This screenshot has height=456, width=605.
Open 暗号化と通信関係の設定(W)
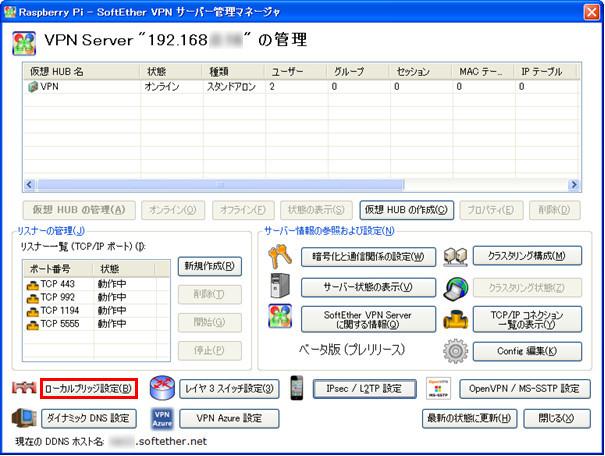(368, 257)
